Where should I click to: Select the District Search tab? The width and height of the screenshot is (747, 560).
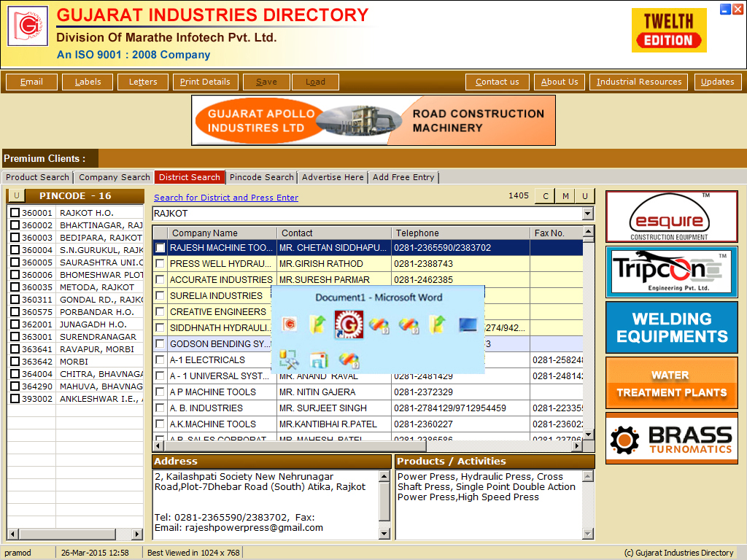pyautogui.click(x=190, y=177)
